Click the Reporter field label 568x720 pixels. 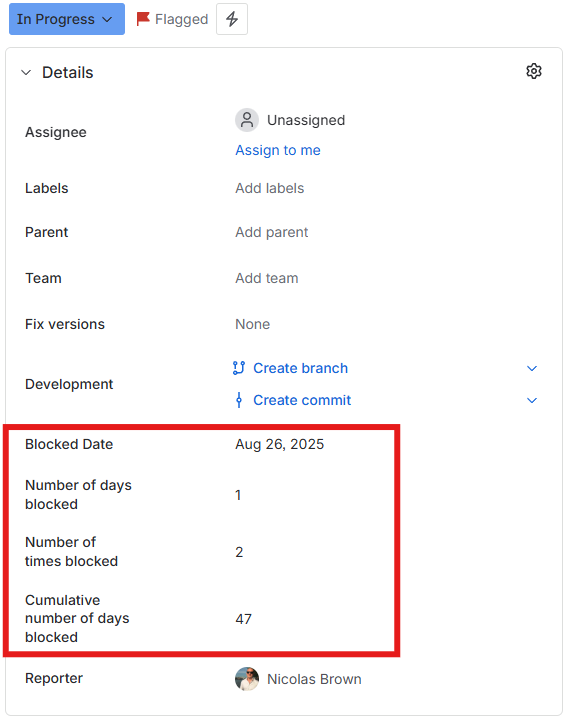click(54, 678)
